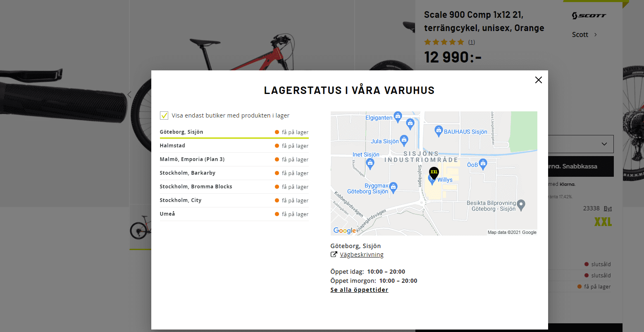
Task: Click the orange stock dot for Halmstad
Action: coord(277,146)
